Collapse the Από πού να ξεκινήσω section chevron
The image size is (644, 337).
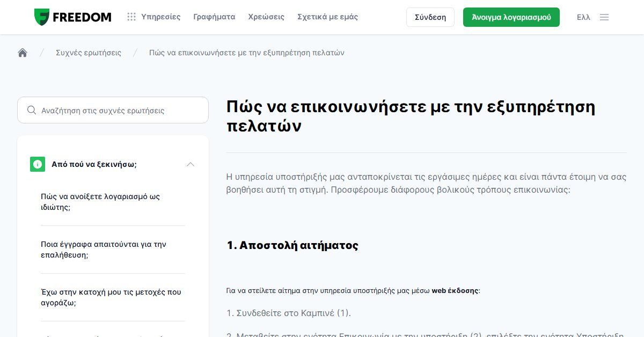[190, 164]
